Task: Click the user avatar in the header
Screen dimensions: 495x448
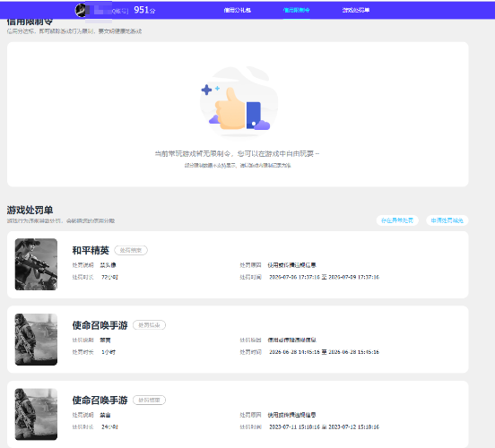Action: point(81,10)
